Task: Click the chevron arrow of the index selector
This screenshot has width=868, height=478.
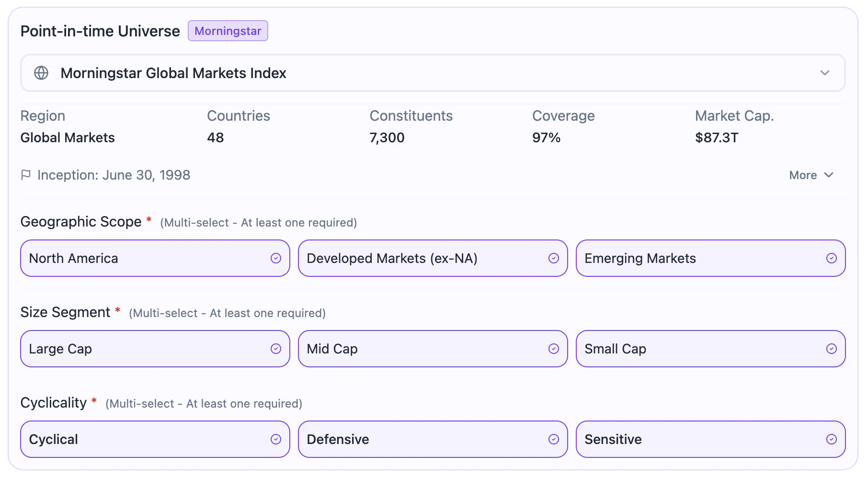Action: 825,73
